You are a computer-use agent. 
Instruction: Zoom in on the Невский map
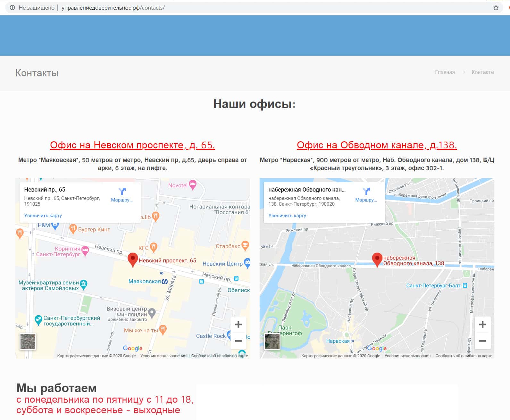pyautogui.click(x=238, y=325)
